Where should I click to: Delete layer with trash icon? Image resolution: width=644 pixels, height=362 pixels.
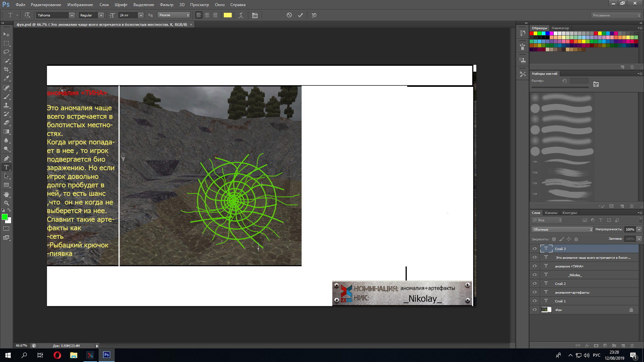[x=632, y=346]
